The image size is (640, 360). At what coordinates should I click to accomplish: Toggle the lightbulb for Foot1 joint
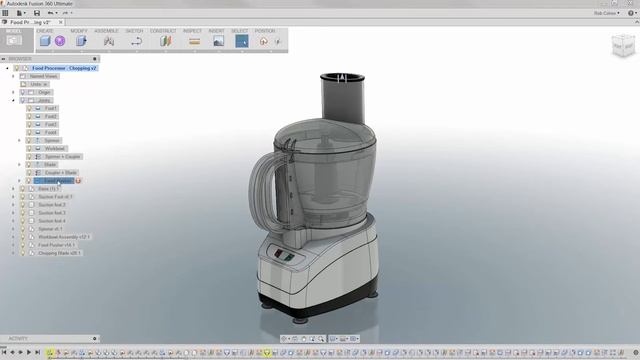pyautogui.click(x=29, y=108)
